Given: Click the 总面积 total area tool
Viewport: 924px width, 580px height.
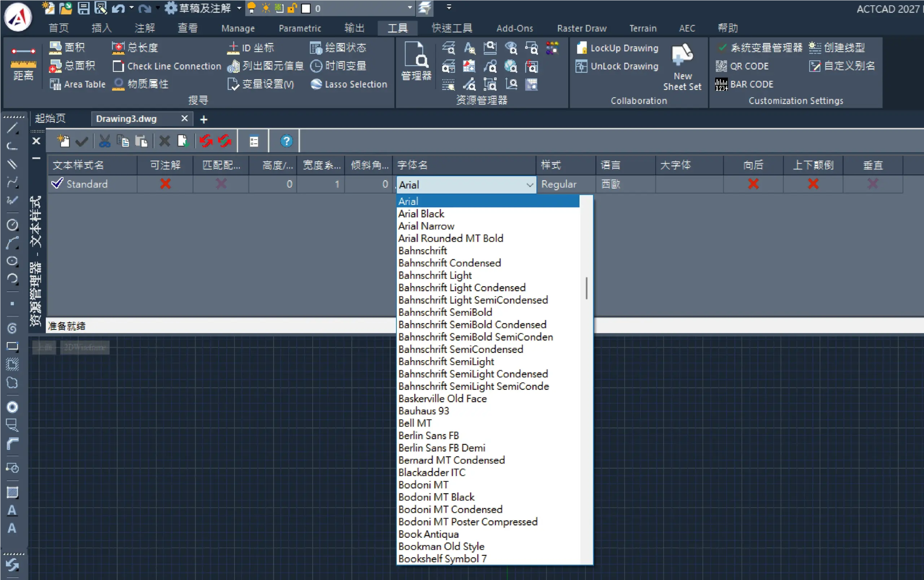Looking at the screenshot, I should point(72,66).
